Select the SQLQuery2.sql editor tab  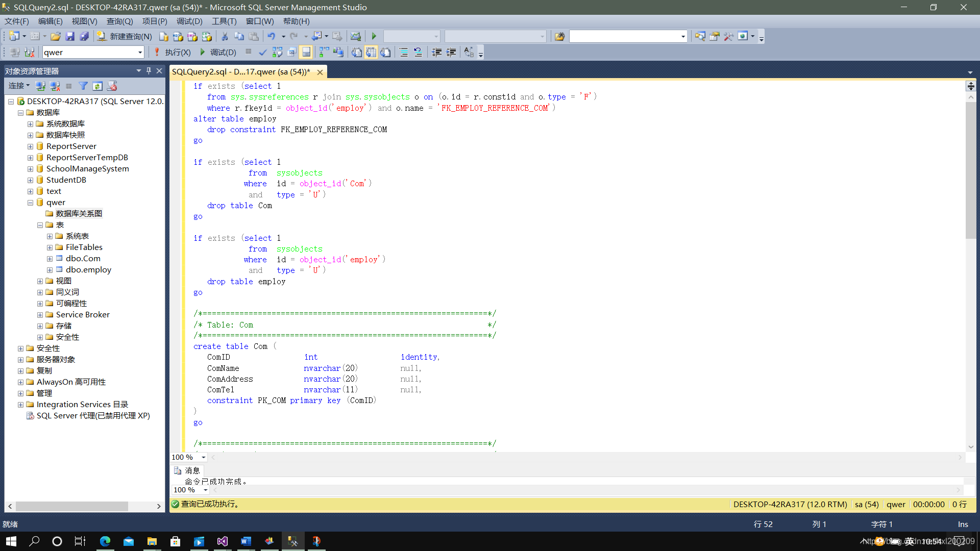(241, 72)
